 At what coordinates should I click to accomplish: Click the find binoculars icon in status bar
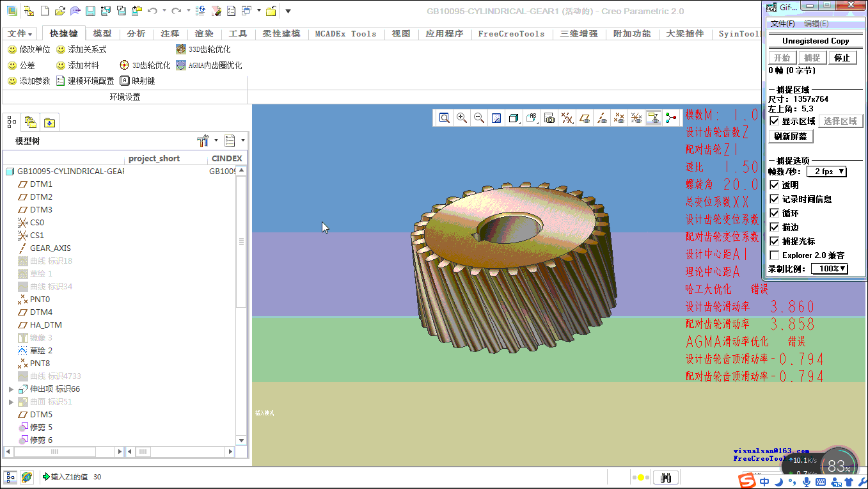pos(665,477)
